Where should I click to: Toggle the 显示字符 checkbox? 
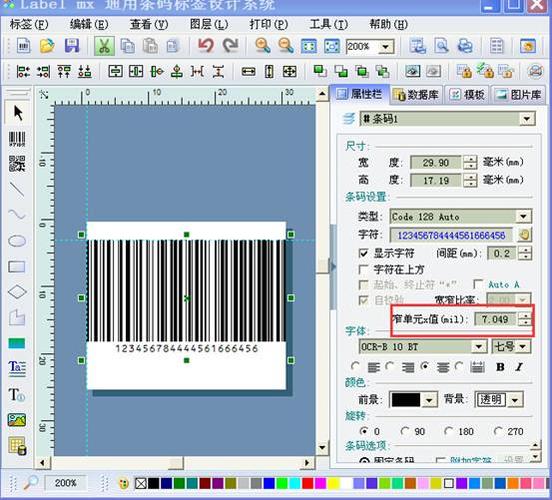pyautogui.click(x=363, y=253)
